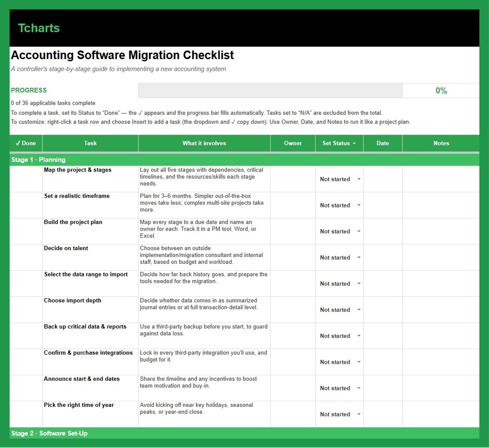Select the Plan for 3–6 months description cell
This screenshot has height=448, width=489.
click(x=204, y=205)
